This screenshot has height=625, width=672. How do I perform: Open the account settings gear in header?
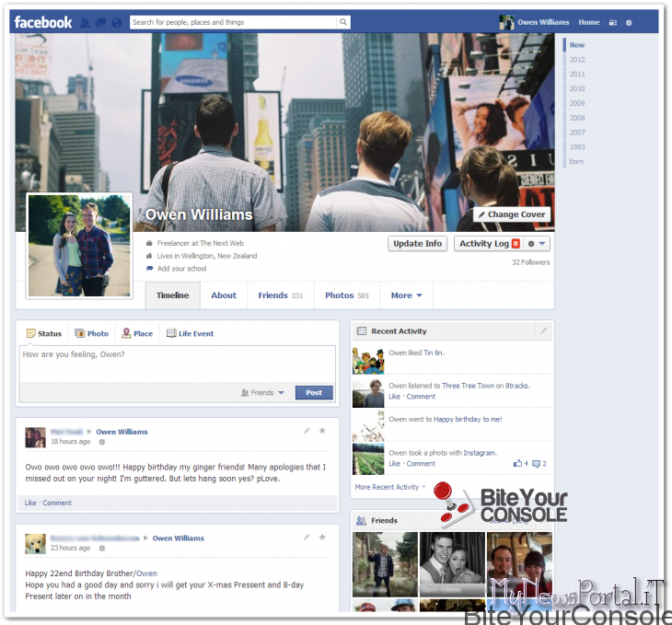(x=629, y=23)
